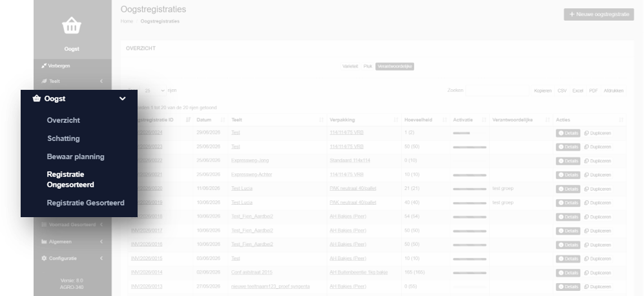
Task: Open the Conf aststraat 2015 teelt link
Action: pyautogui.click(x=251, y=273)
